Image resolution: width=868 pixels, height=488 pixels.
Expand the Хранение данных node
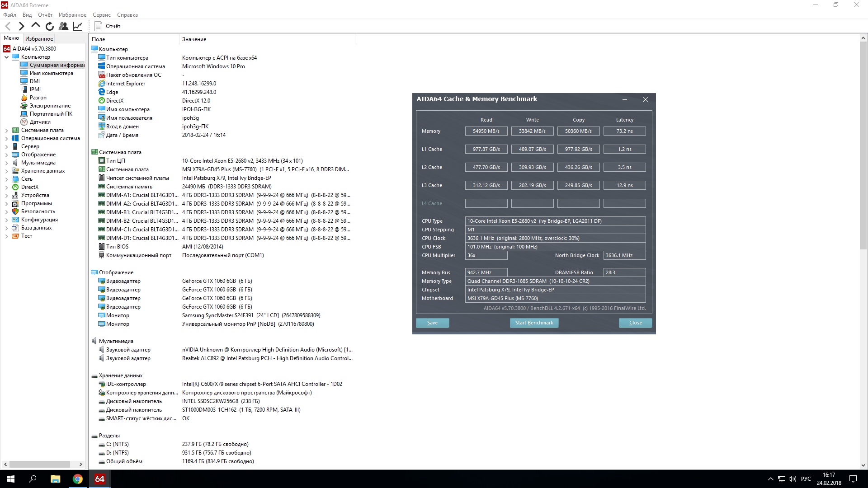(x=6, y=171)
